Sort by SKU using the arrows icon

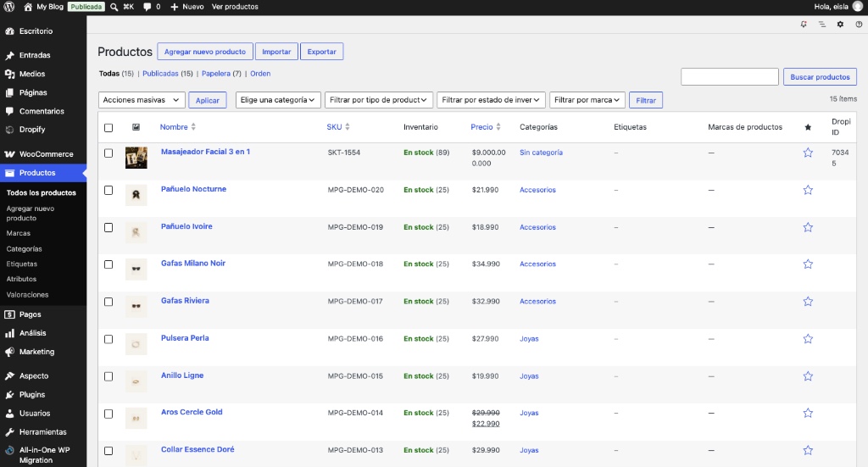[x=347, y=127]
